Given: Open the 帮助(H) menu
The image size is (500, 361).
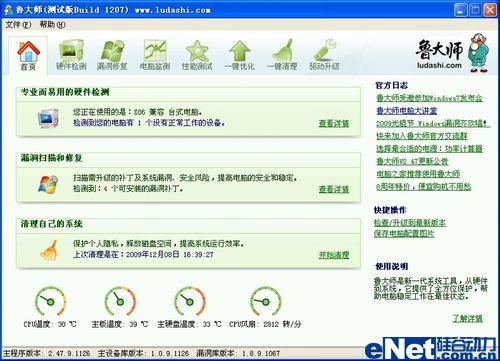Looking at the screenshot, I should [52, 24].
